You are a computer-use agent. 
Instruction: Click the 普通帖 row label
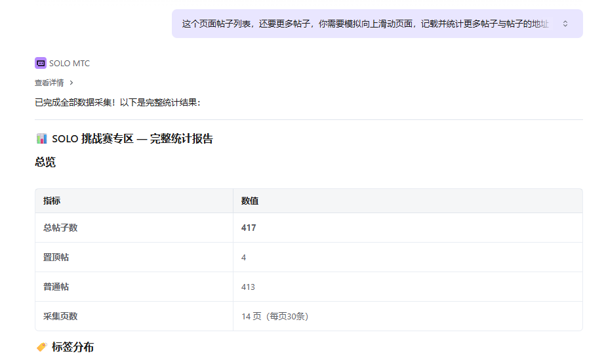pos(56,287)
